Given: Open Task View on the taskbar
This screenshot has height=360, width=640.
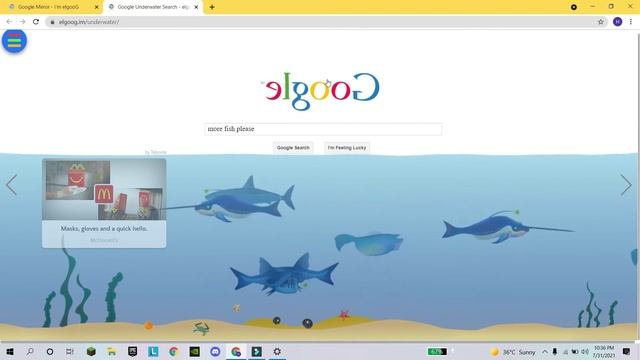Looking at the screenshot, I should (x=70, y=351).
